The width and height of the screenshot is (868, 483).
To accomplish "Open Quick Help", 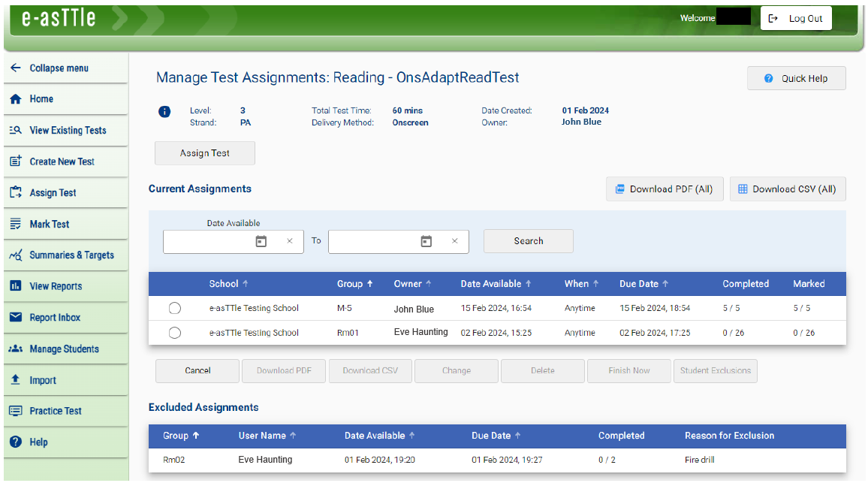I will click(796, 77).
